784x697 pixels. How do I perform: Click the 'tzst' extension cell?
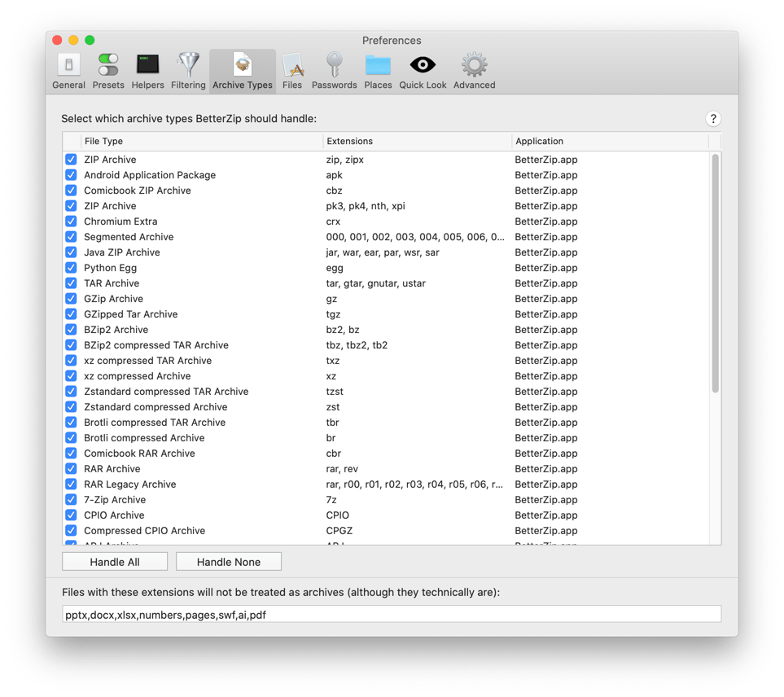pyautogui.click(x=335, y=392)
